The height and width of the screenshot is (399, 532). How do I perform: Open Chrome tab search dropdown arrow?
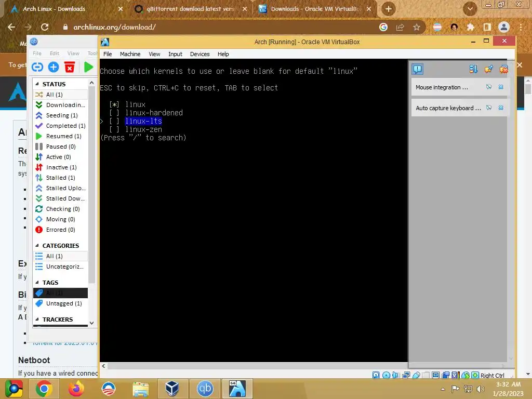470,9
